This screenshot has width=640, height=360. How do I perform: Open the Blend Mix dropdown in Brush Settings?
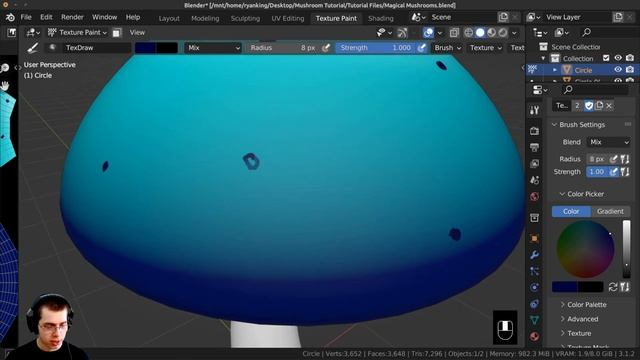(x=609, y=142)
